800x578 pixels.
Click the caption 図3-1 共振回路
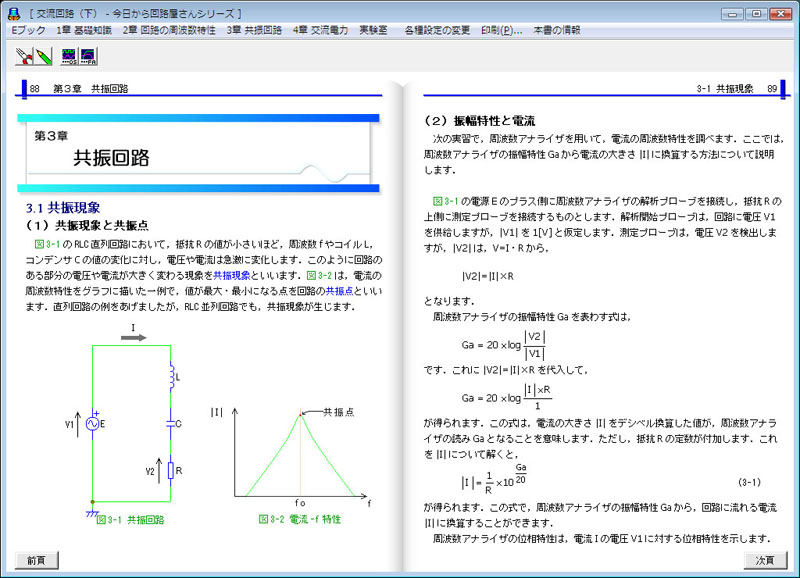click(130, 520)
